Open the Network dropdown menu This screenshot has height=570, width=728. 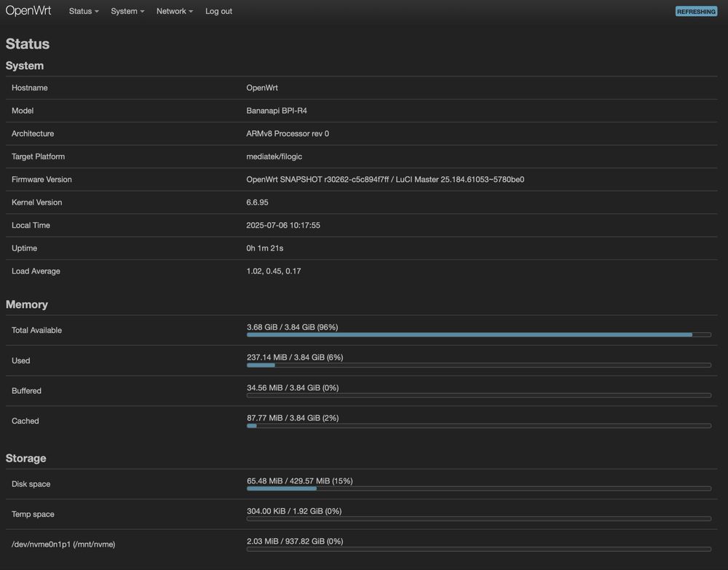point(175,11)
